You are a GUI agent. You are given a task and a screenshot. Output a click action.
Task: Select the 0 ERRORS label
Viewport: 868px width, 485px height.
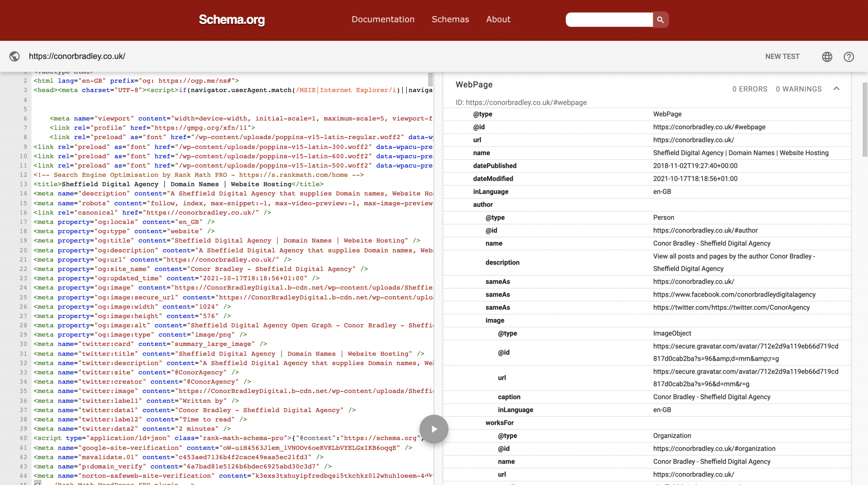(x=750, y=89)
